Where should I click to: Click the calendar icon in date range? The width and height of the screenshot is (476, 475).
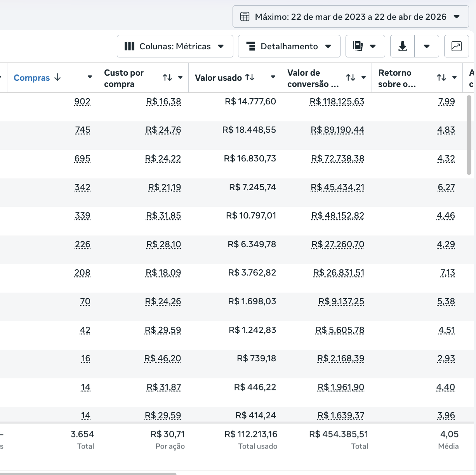pos(245,17)
